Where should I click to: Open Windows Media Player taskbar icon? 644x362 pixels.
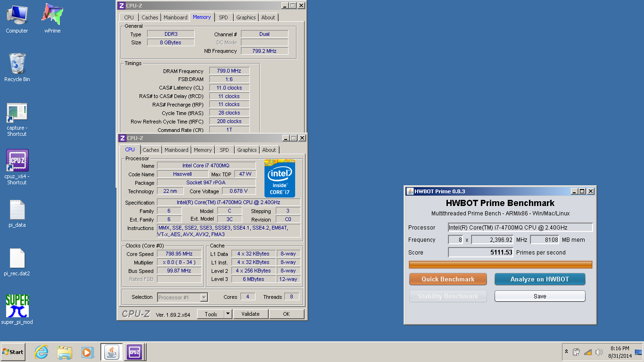coord(87,352)
